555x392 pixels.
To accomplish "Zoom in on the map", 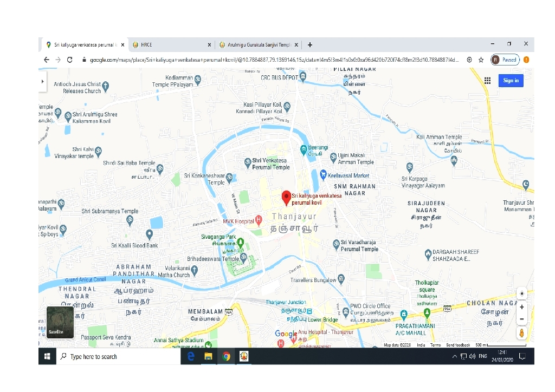I will click(521, 306).
